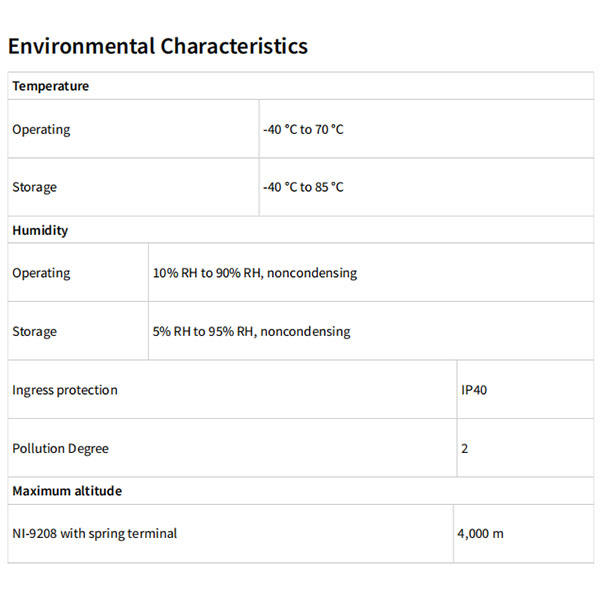Select the Operating humidity label
Image resolution: width=600 pixels, height=600 pixels.
[41, 273]
